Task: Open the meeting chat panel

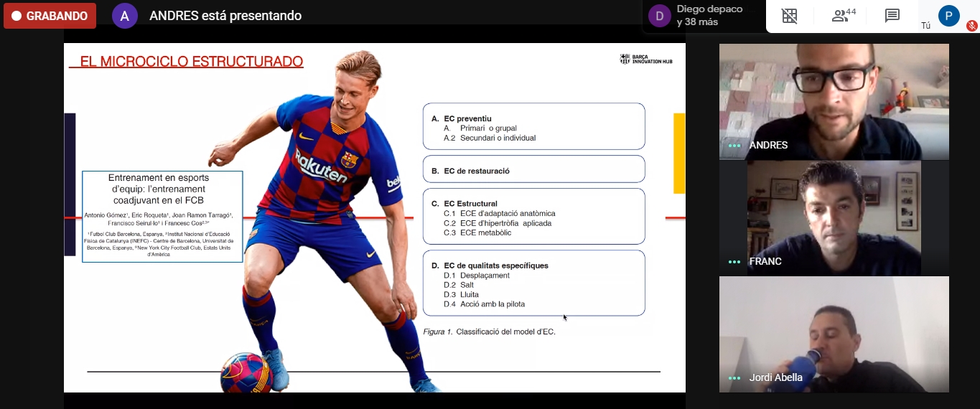Action: pos(892,16)
